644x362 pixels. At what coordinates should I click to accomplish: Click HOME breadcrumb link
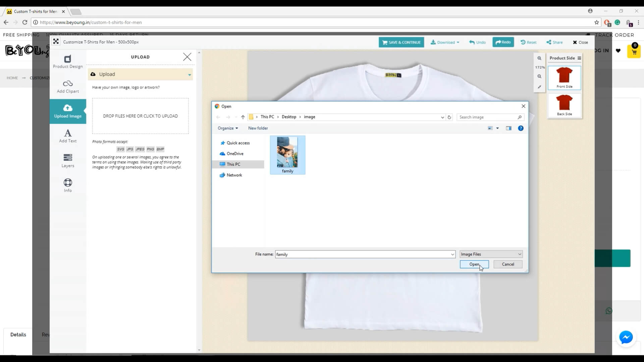point(12,78)
